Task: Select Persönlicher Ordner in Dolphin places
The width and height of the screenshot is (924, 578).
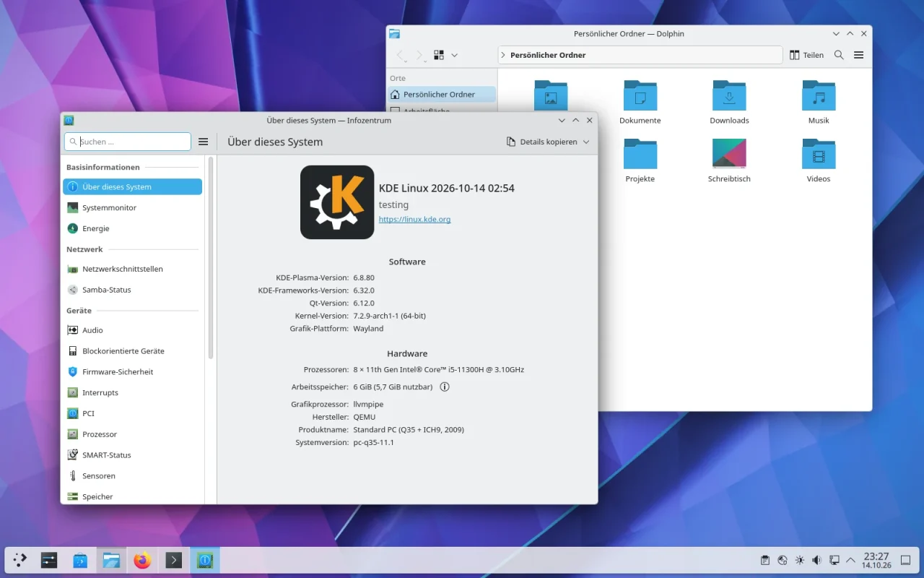Action: click(442, 95)
